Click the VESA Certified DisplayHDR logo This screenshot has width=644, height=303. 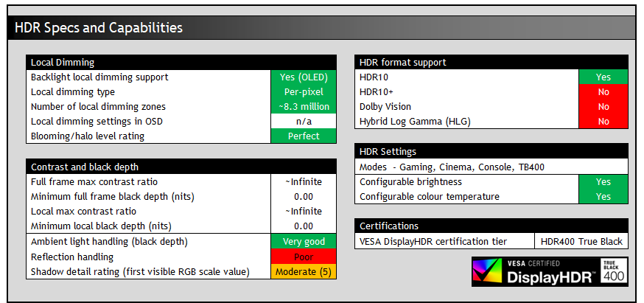(x=537, y=271)
